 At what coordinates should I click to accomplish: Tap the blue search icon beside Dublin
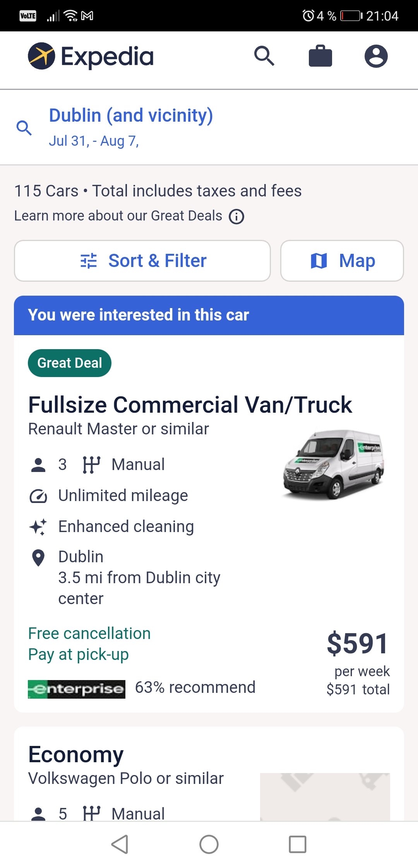click(24, 128)
